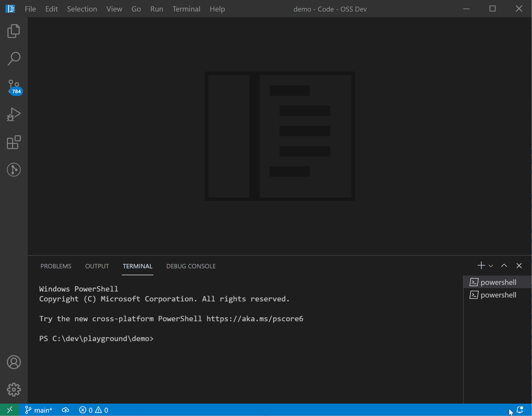Open the Selection menu

[x=82, y=9]
